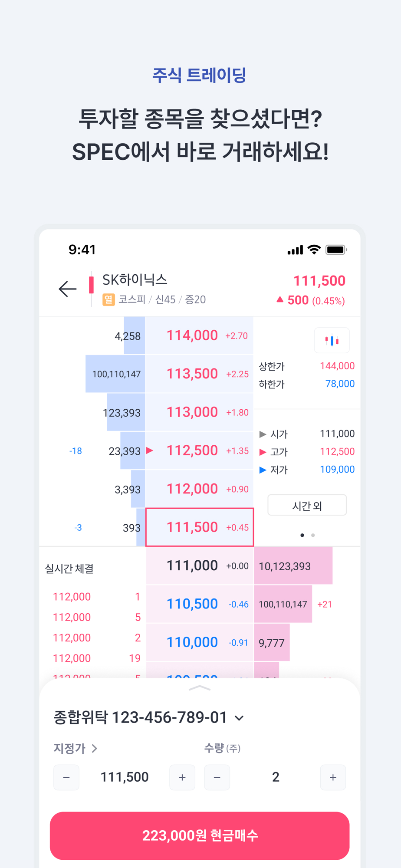Viewport: 401px width, 868px height.
Task: Open the candlestick chart icon button
Action: [x=332, y=341]
